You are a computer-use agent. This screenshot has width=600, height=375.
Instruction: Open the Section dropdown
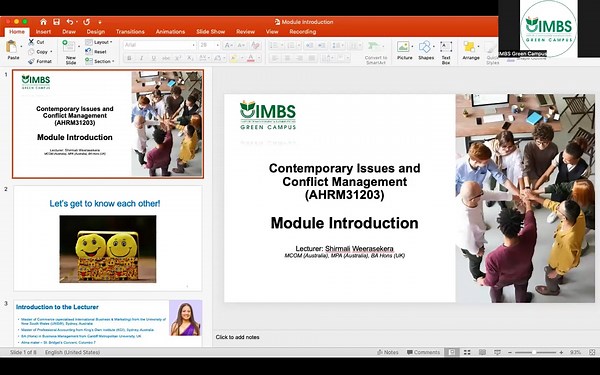99,61
